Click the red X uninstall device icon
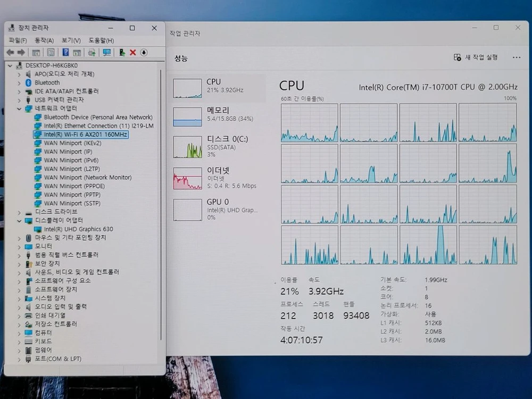532x399 pixels. point(133,53)
